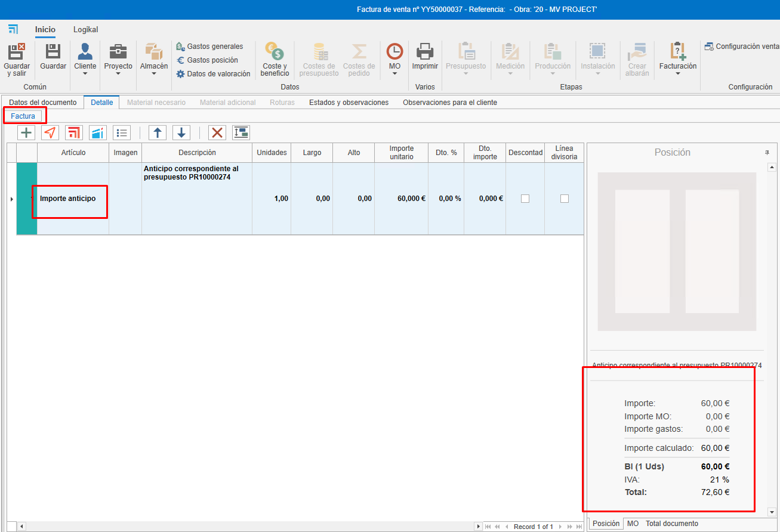Open Gastos generales
The height and width of the screenshot is (532, 780).
pyautogui.click(x=209, y=47)
